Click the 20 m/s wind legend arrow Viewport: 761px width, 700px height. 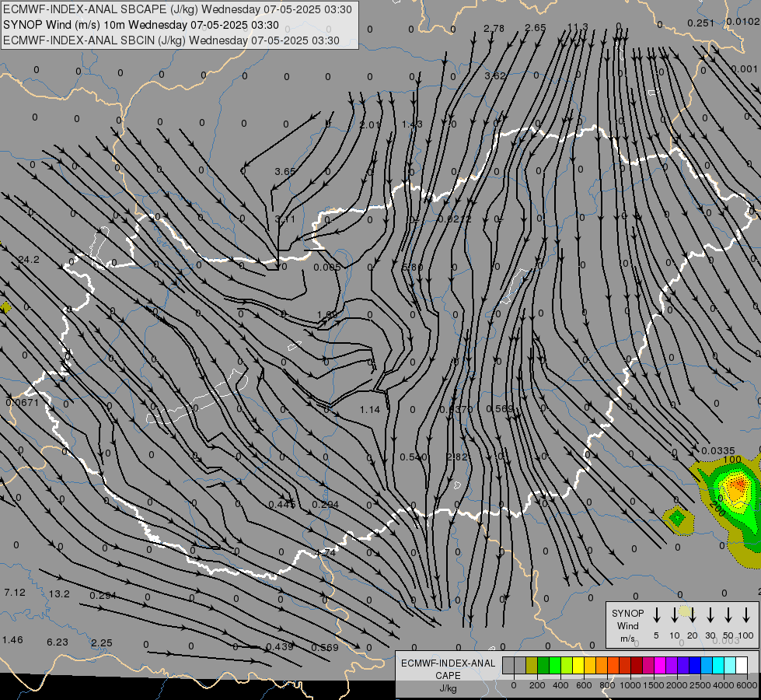(x=693, y=615)
